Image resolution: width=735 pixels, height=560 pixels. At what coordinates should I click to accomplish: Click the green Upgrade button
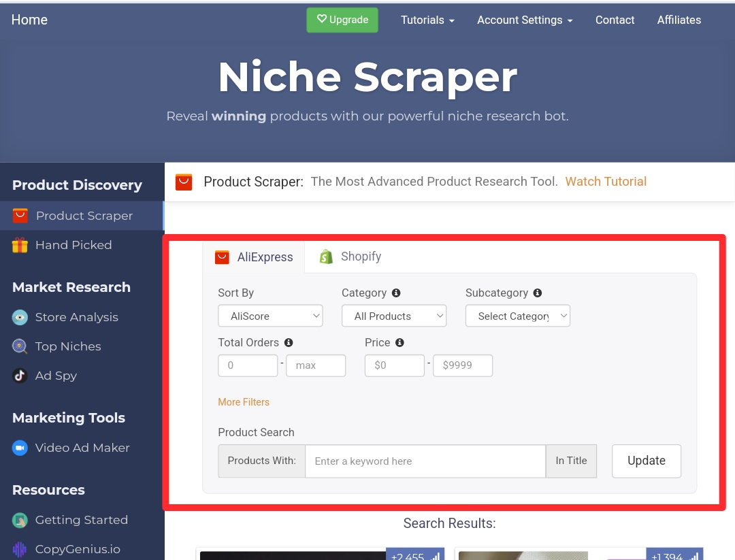tap(342, 20)
